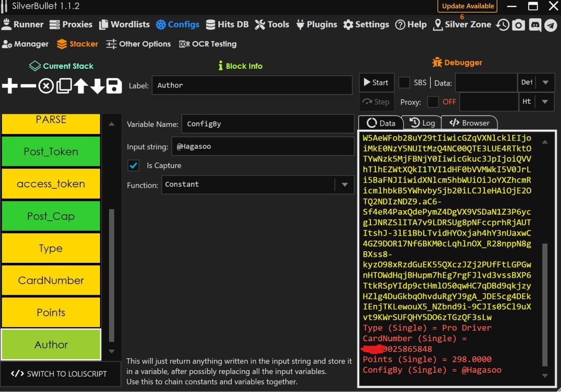Remove the selected block with the minus icon
This screenshot has height=392, width=561.
[x=28, y=86]
